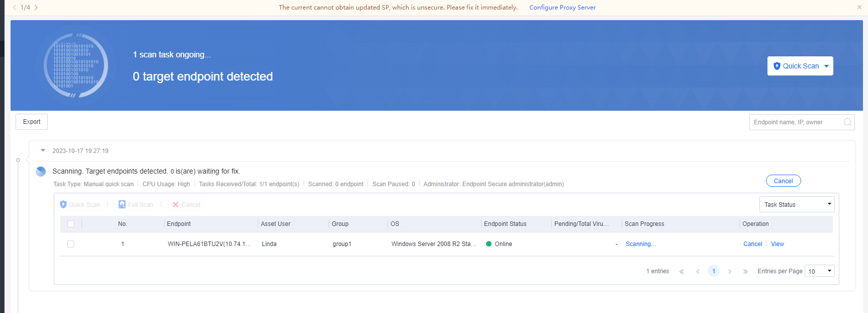Toggle the select-all checkbox in table header
This screenshot has height=313, width=868.
[x=71, y=224]
